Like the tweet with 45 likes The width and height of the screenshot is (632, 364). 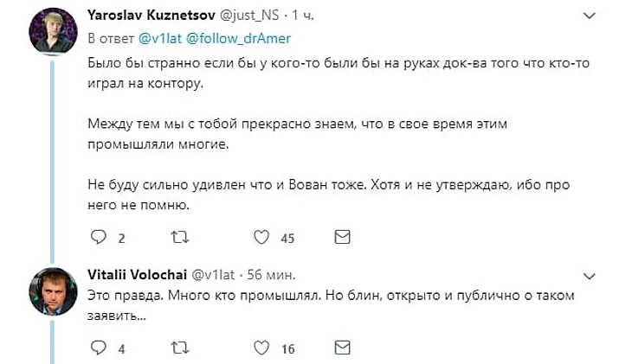[261, 237]
